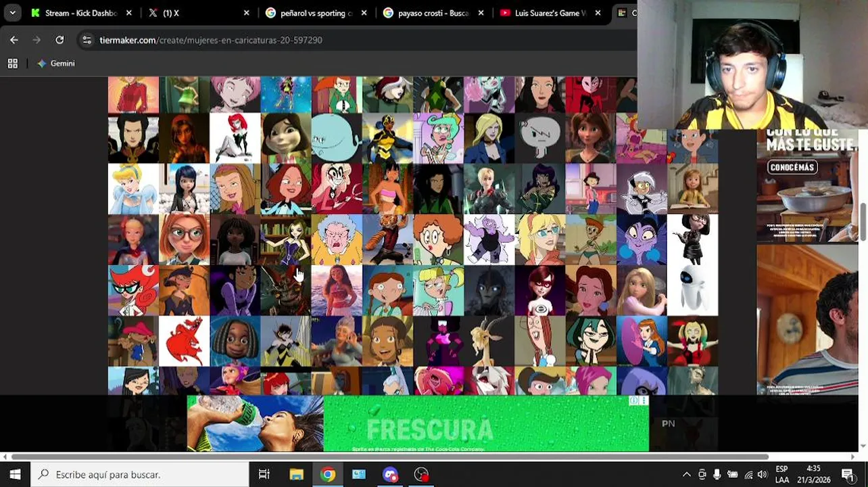Select the light-blue ghost blob tile
Screen dimensions: 868x487
point(337,138)
